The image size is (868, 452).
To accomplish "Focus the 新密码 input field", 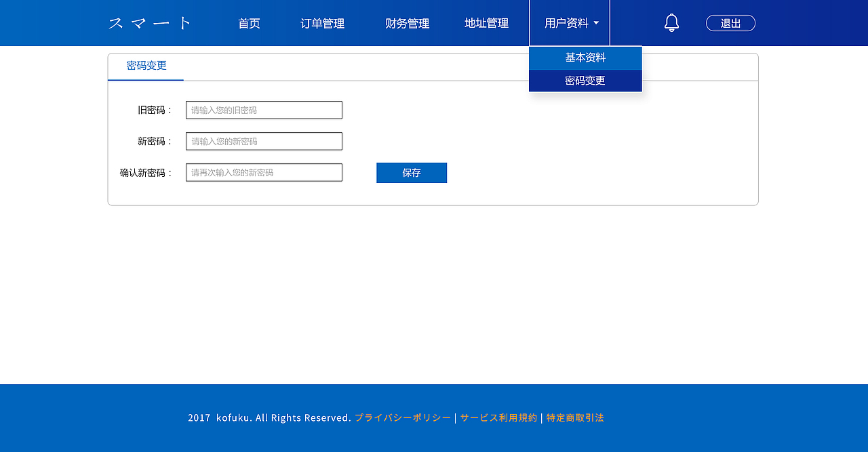I will (264, 141).
